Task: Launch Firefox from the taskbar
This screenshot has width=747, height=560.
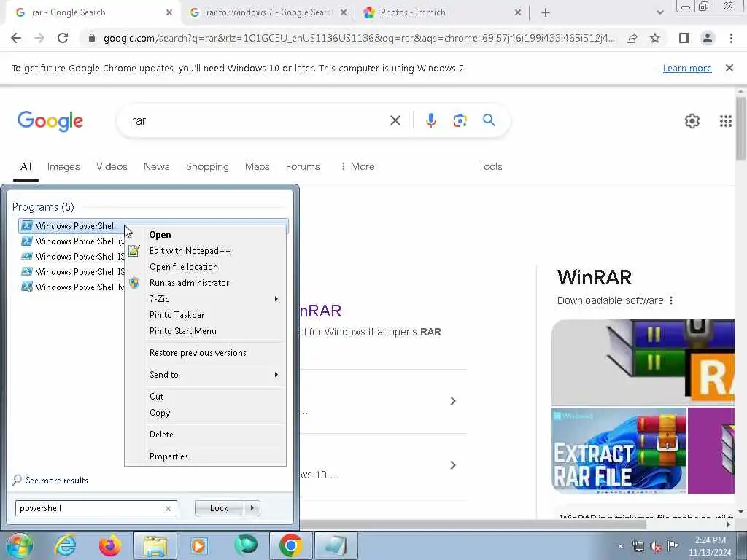Action: click(x=109, y=545)
